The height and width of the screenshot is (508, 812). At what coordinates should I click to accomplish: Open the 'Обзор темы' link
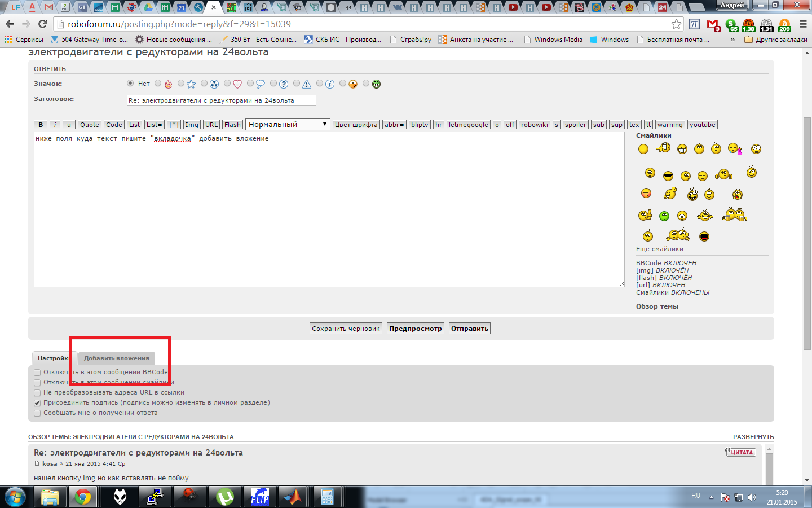point(657,306)
